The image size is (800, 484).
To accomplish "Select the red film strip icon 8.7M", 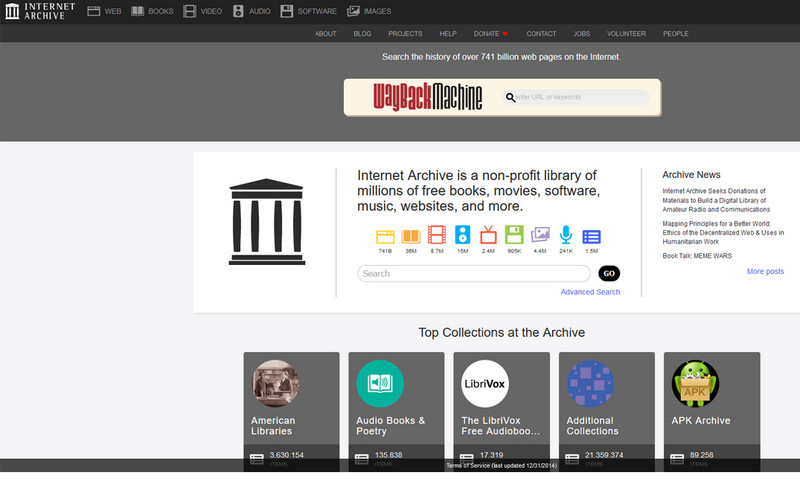I will (x=437, y=235).
